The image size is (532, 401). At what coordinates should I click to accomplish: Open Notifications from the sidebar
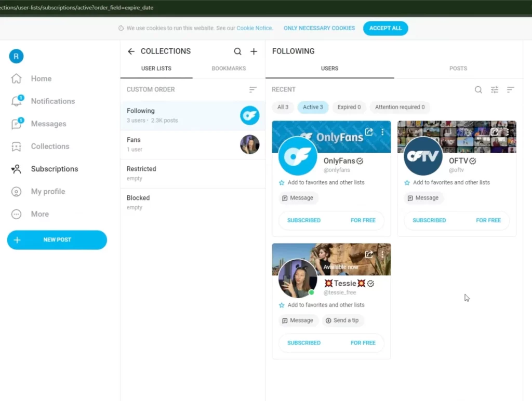(52, 101)
